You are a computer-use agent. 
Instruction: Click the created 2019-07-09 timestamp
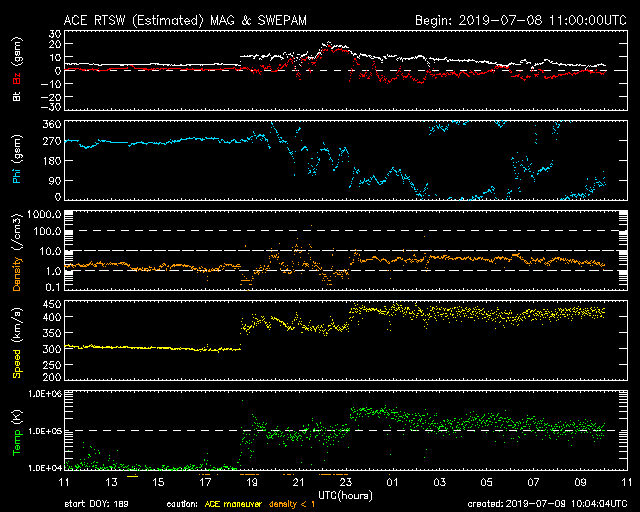coord(547,504)
